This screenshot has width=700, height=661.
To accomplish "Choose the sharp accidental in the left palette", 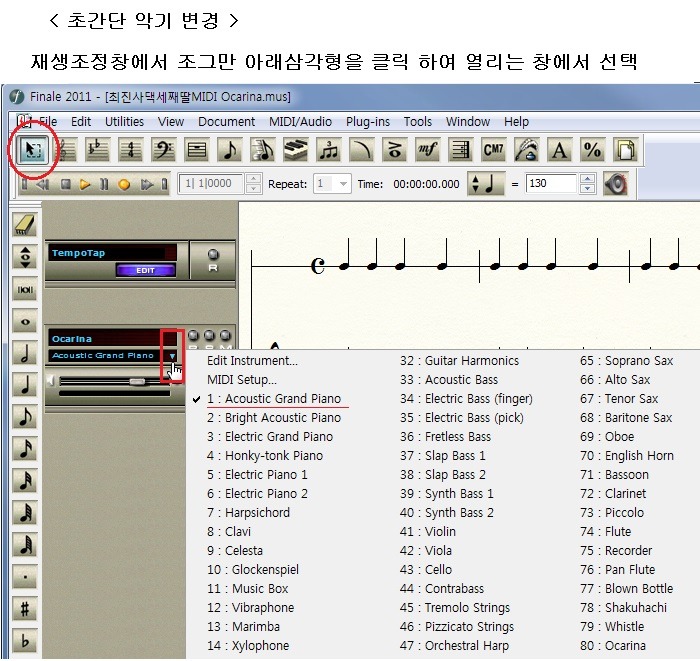I will [25, 608].
